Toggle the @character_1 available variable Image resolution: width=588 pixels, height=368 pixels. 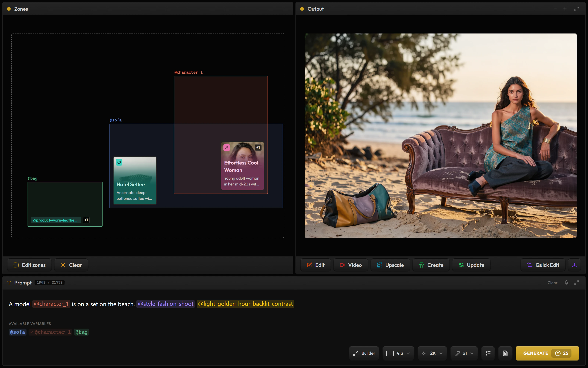click(x=50, y=332)
